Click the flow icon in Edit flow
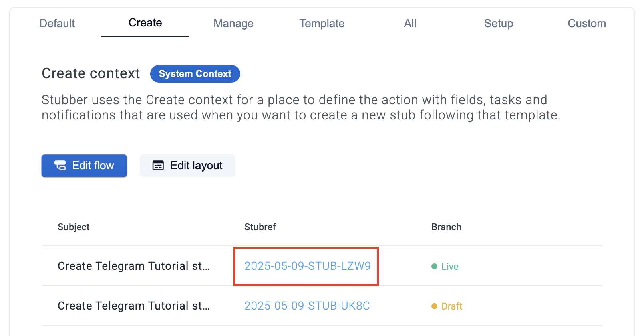Viewport: 644px width, 336px height. point(60,166)
